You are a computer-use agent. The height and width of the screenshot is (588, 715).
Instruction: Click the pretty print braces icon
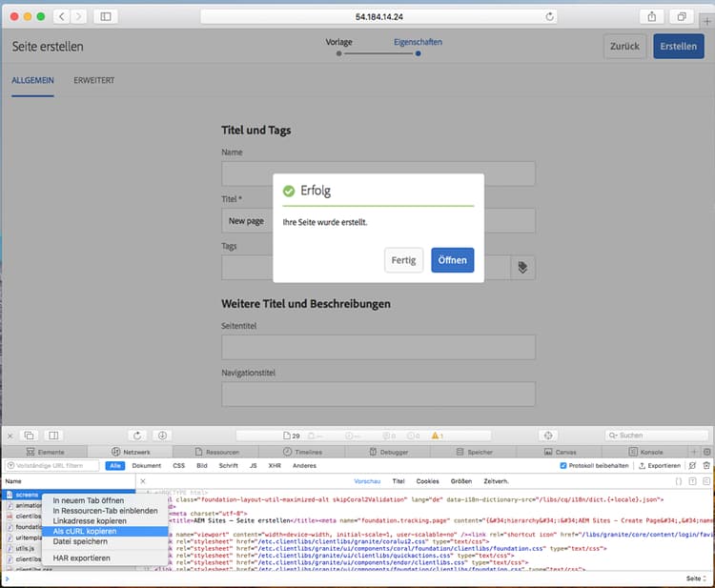coord(679,481)
